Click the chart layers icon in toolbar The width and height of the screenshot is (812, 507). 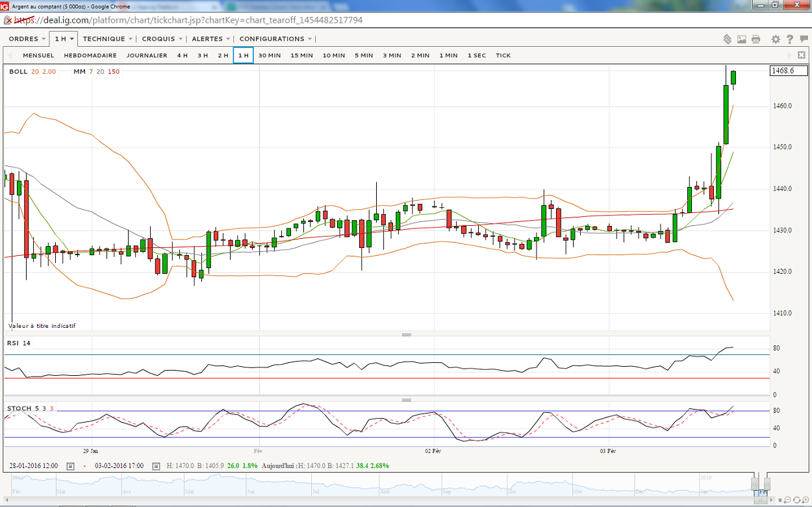[728, 40]
